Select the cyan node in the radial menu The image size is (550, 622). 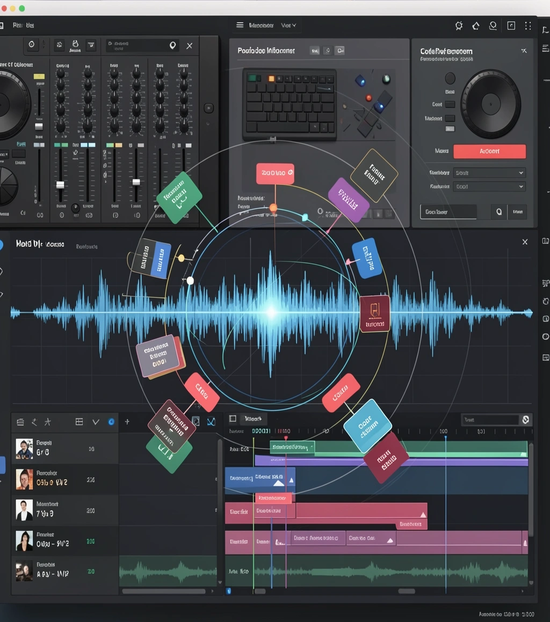[367, 425]
